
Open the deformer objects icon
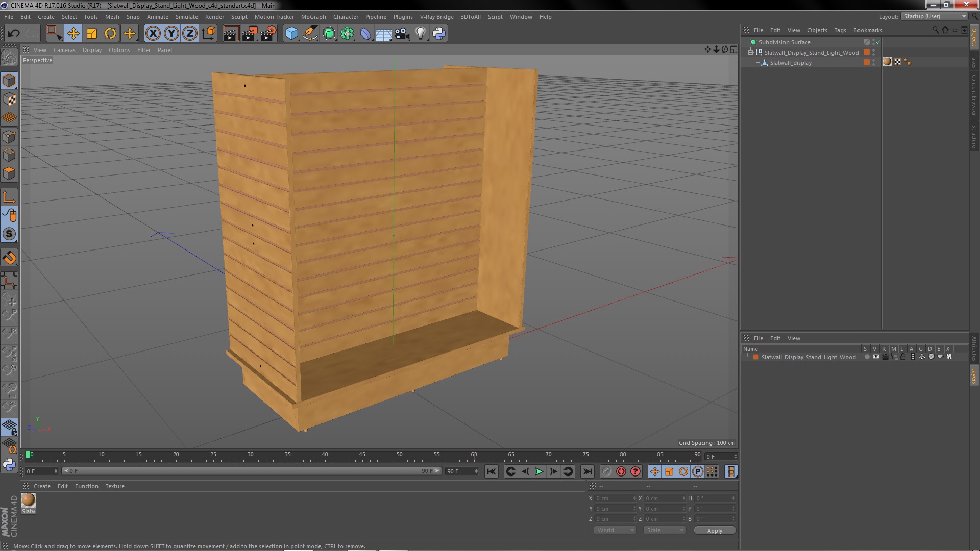(x=365, y=34)
